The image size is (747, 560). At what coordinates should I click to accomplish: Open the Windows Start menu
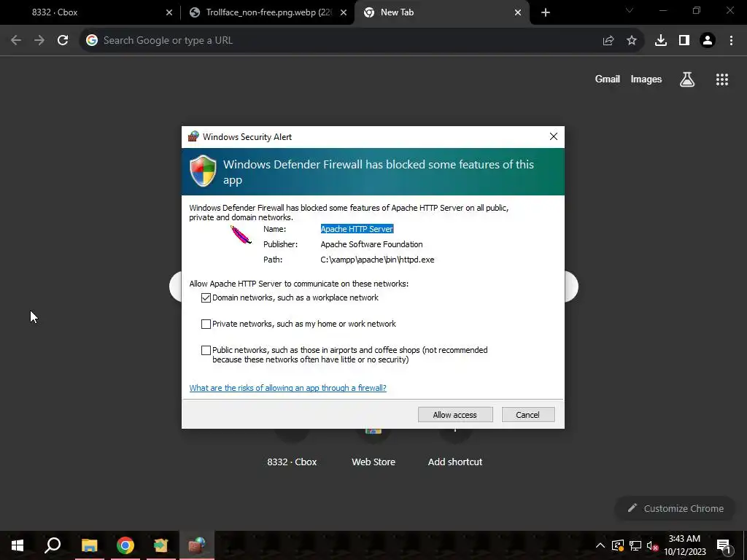tap(18, 545)
